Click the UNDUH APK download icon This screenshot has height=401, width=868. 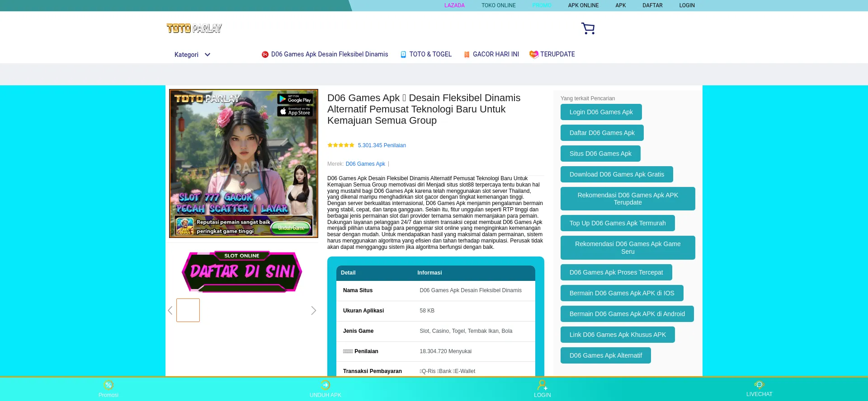(325, 385)
